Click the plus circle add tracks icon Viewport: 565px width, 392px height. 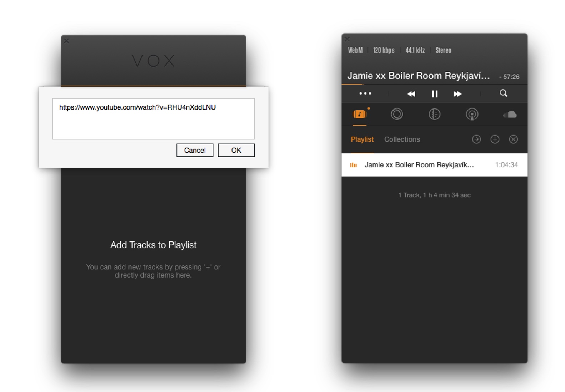click(x=495, y=139)
